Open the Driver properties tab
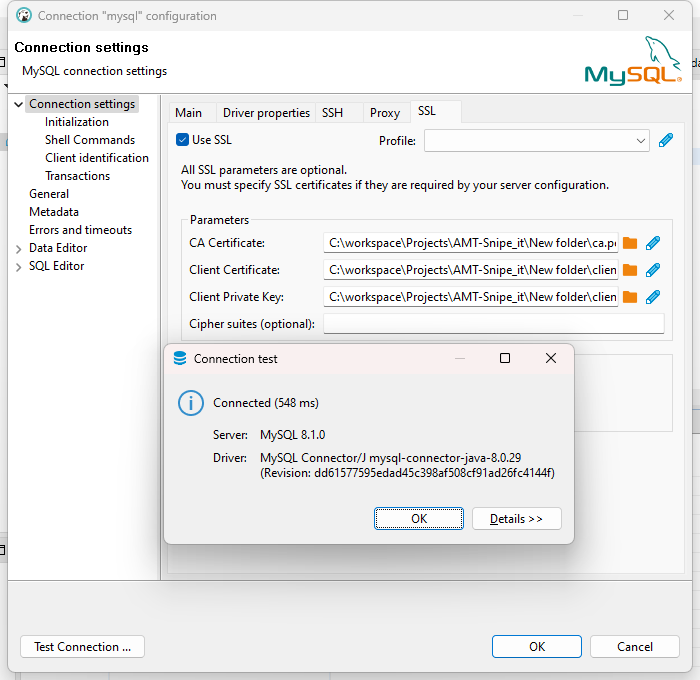700x680 pixels. click(x=266, y=113)
